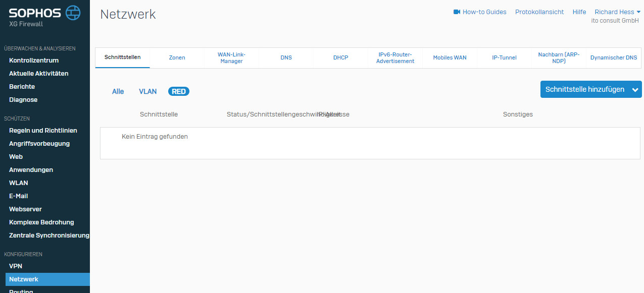Open Kontrollzentrum in the sidebar

pos(37,61)
